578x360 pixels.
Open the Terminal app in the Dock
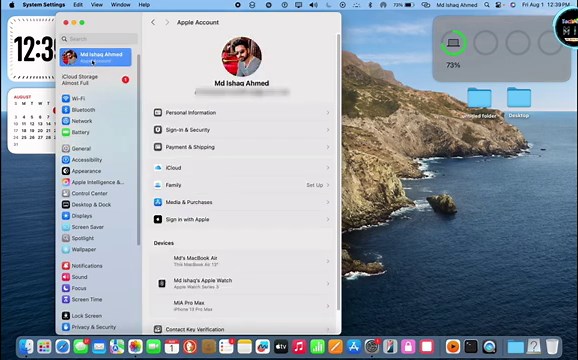[x=471, y=346]
